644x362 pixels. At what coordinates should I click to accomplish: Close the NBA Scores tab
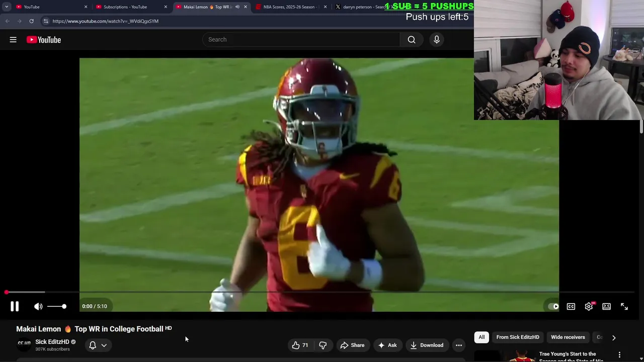coord(325,7)
